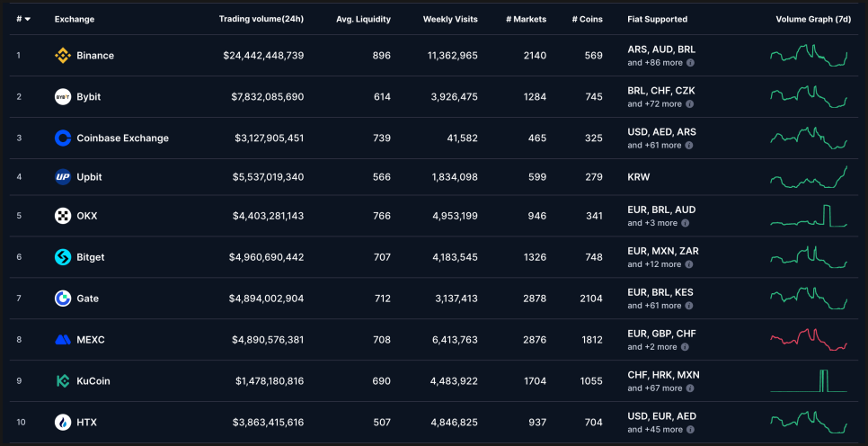Open fiat info icon in Binance row
The width and height of the screenshot is (868, 446).
click(x=690, y=63)
